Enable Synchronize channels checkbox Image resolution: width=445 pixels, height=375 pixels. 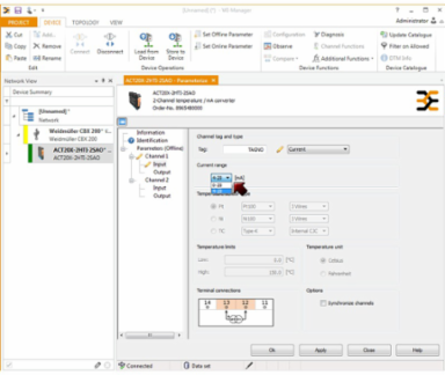[x=323, y=303]
